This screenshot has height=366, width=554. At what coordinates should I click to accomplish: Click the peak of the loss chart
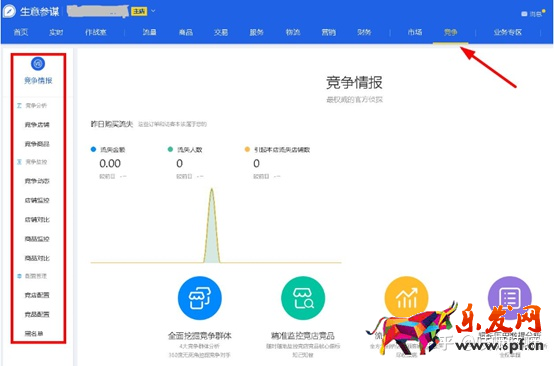tap(212, 189)
